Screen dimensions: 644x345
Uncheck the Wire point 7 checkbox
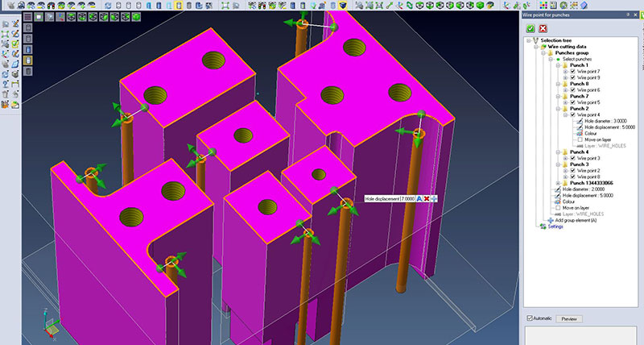572,72
